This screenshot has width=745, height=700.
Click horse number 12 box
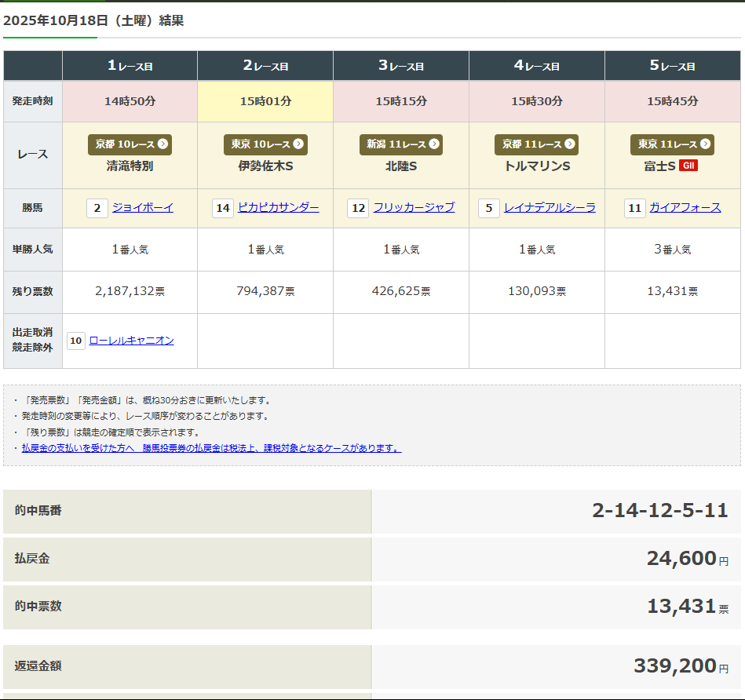358,208
